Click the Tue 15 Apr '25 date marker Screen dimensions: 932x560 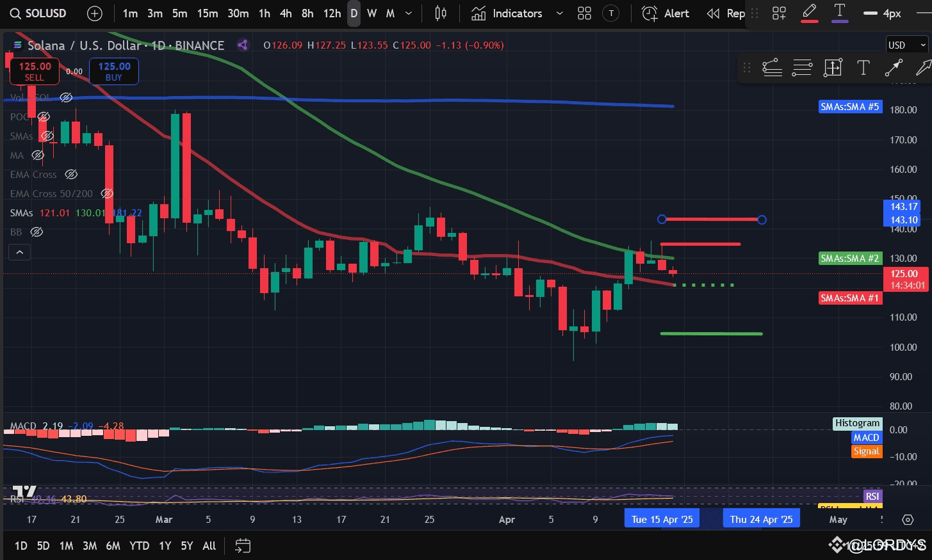coord(662,519)
